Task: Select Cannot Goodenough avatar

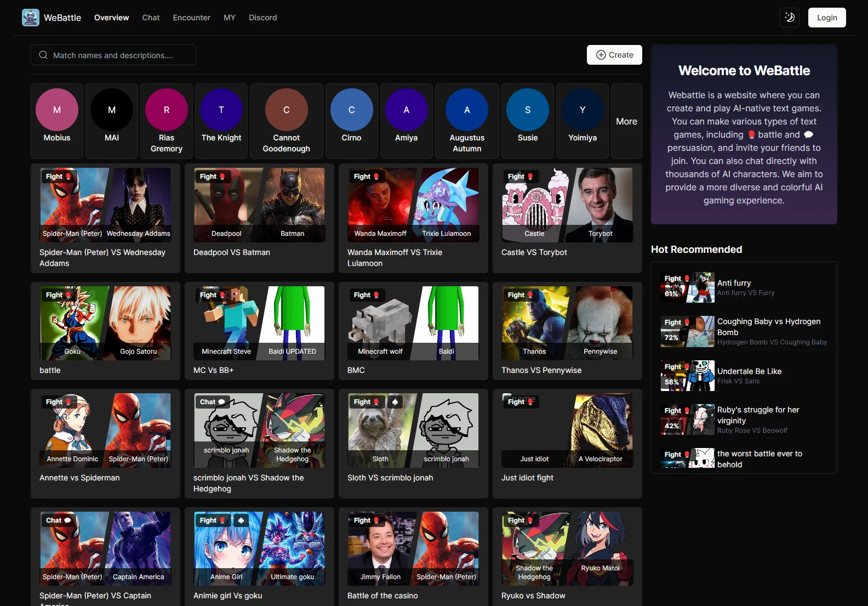Action: pos(286,110)
